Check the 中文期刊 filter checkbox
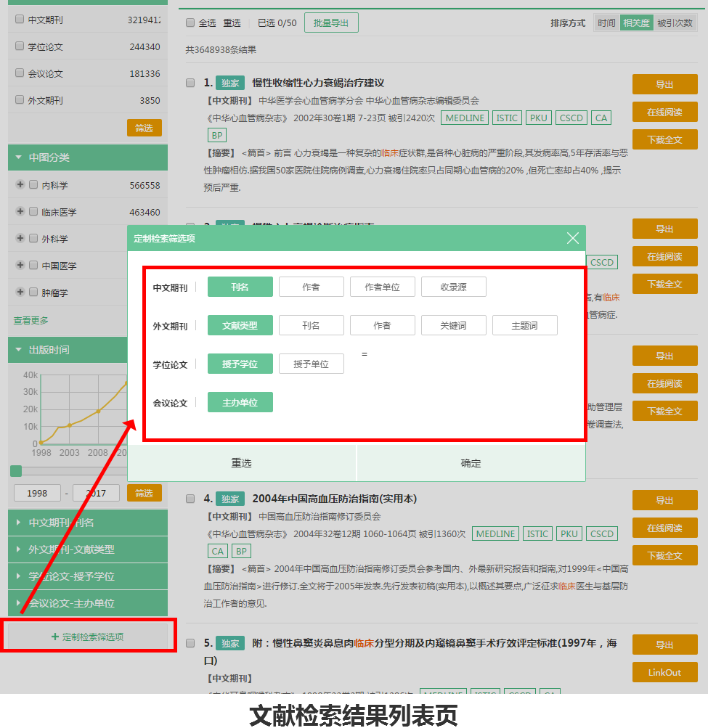The width and height of the screenshot is (708, 728). tap(20, 20)
